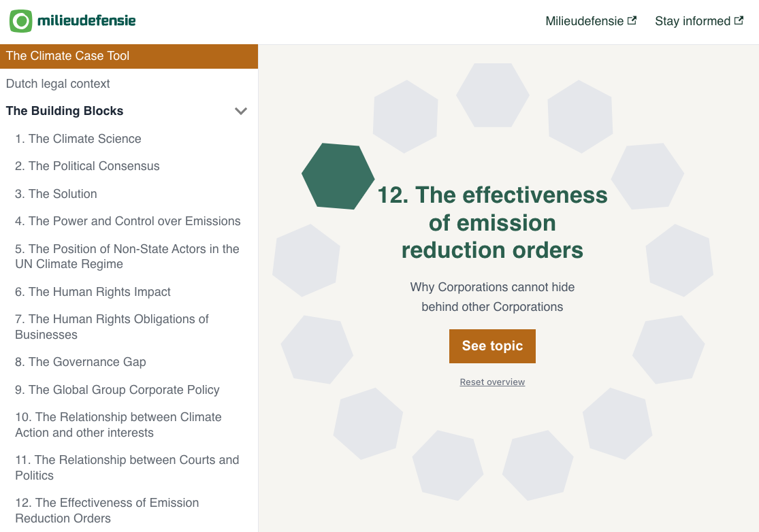This screenshot has width=759, height=532.
Task: Click the external link icon beside Stay informed
Action: point(739,20)
